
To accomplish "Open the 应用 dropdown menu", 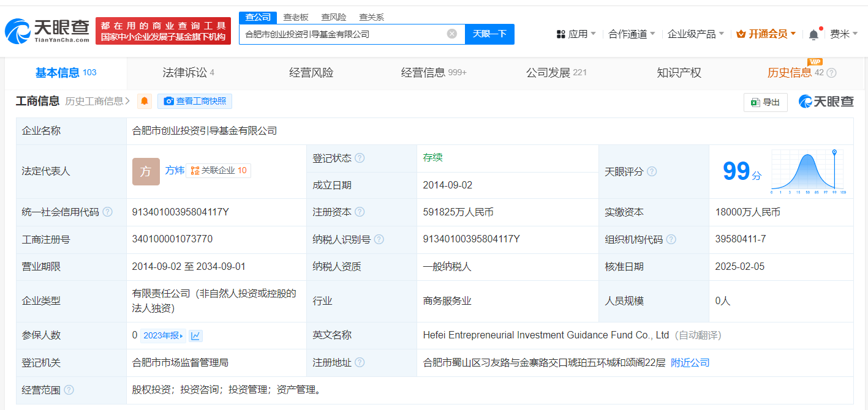I will [576, 34].
